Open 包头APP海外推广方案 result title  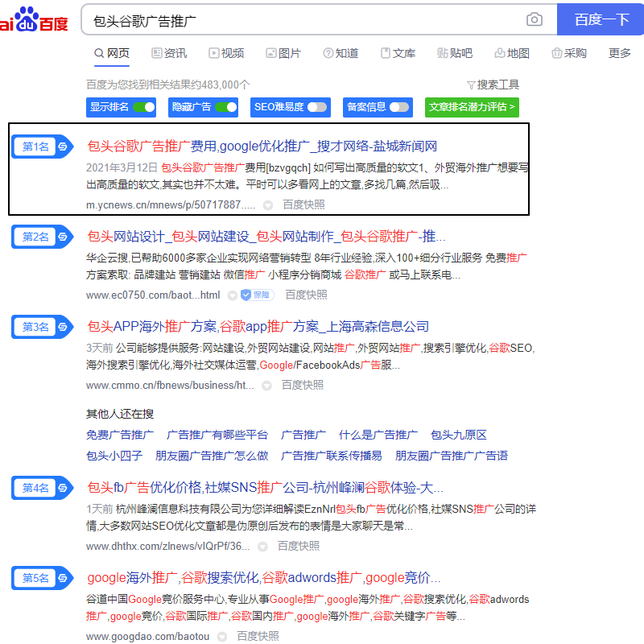[258, 327]
